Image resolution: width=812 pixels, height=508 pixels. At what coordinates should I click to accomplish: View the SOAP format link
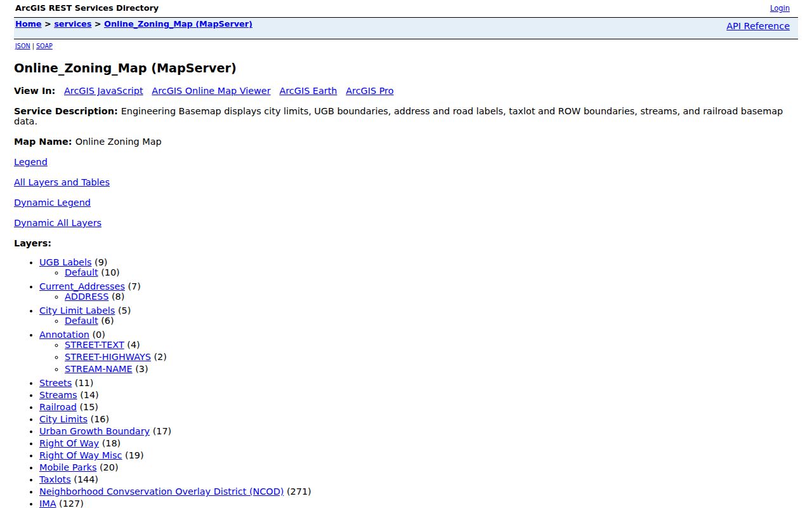point(44,46)
